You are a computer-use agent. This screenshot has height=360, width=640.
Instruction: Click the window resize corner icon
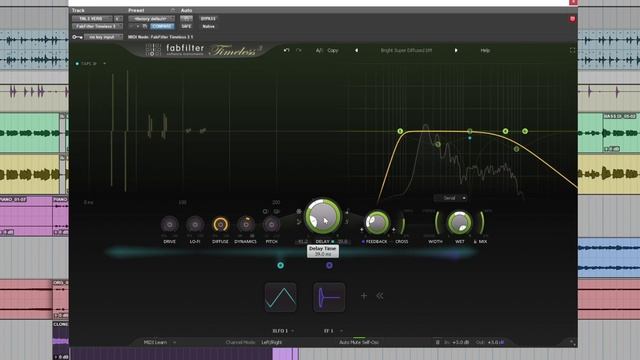tap(572, 342)
